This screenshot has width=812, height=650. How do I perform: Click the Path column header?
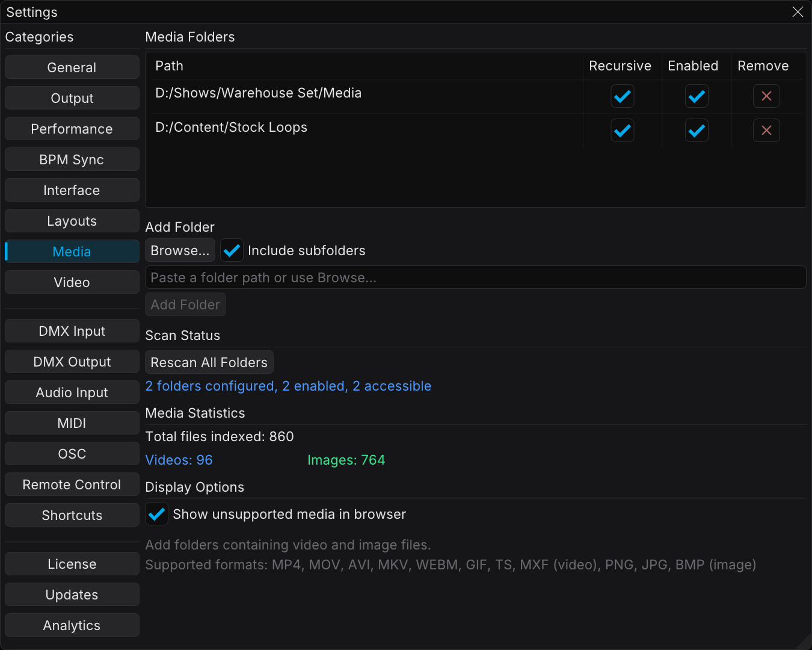point(169,66)
